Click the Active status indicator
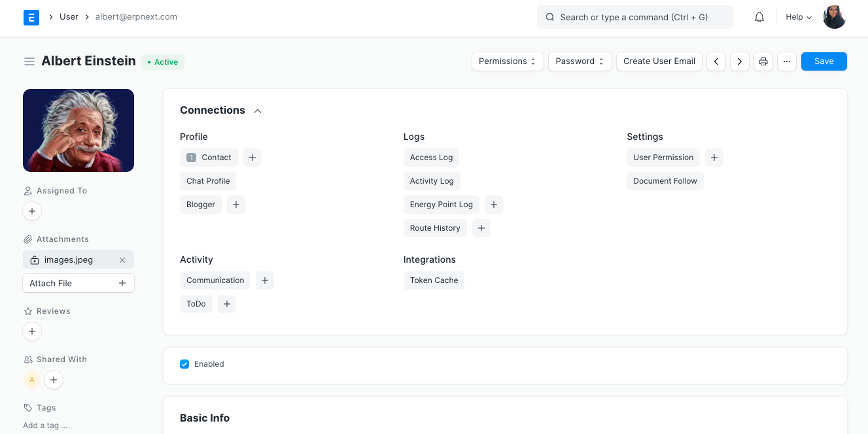This screenshot has height=434, width=868. [163, 62]
